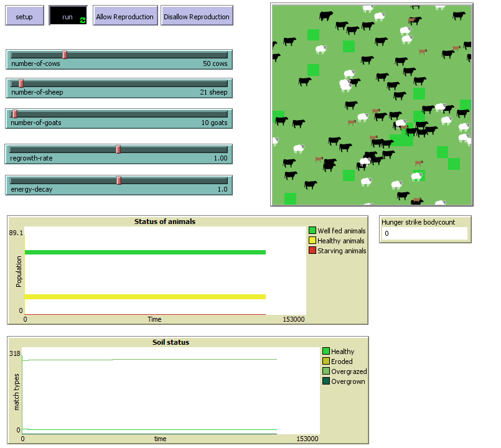Click the Allow Reproduction button
501x448 pixels.
124,16
